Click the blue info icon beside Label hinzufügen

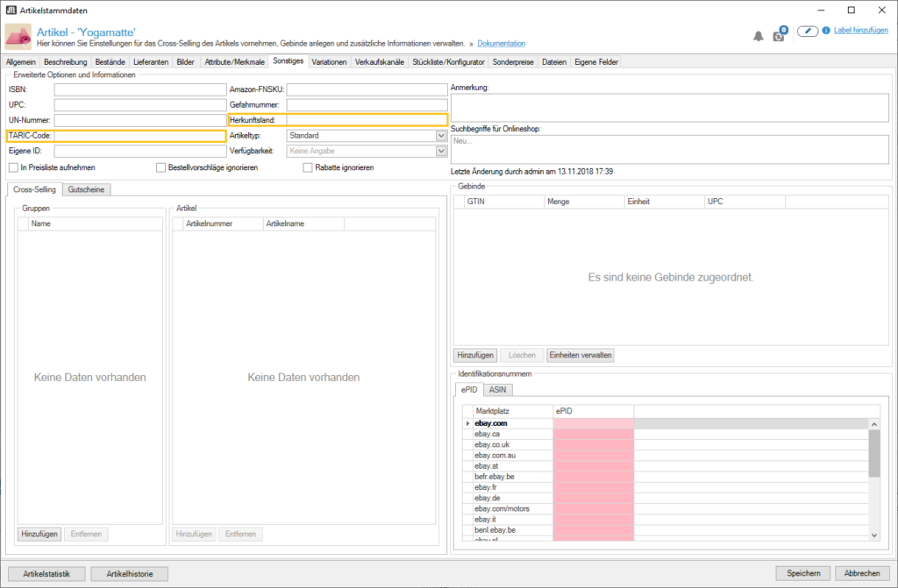pyautogui.click(x=825, y=32)
